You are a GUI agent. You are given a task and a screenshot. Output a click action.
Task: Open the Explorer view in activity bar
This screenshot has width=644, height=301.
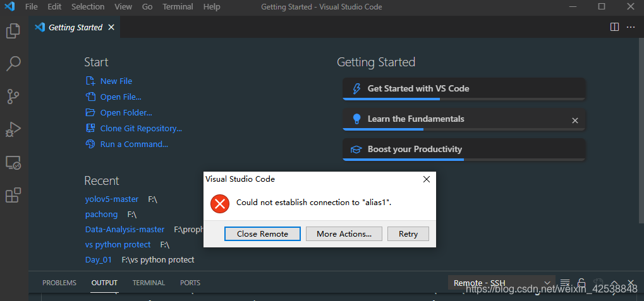(13, 31)
